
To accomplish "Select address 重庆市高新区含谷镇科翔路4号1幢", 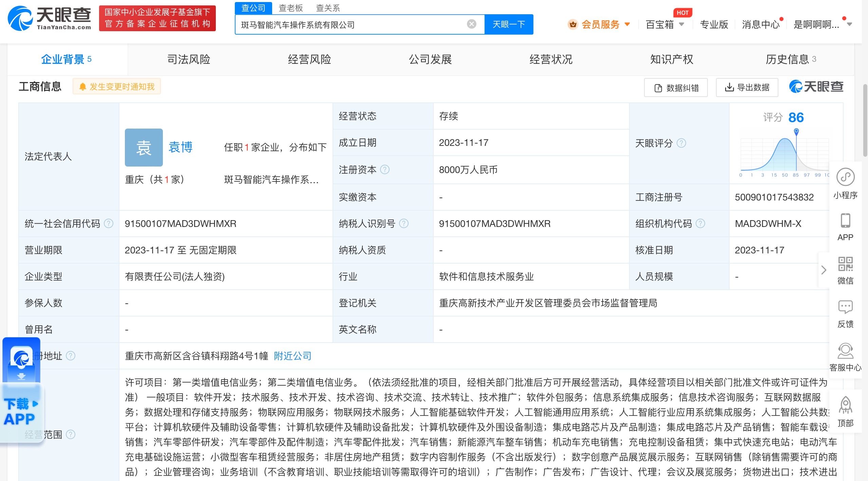I will pos(196,356).
